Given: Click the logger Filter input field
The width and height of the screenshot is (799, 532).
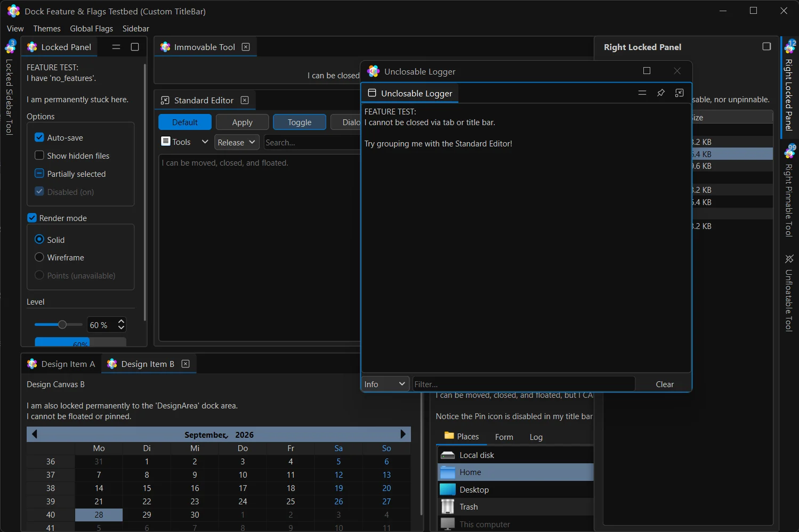Looking at the screenshot, I should (x=524, y=384).
